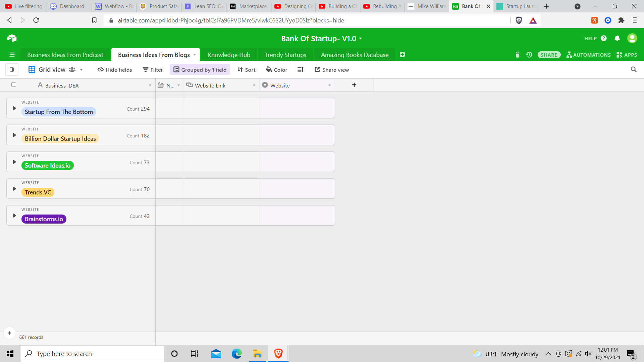Toggle the select all records checkbox
The image size is (644, 362).
pyautogui.click(x=14, y=85)
